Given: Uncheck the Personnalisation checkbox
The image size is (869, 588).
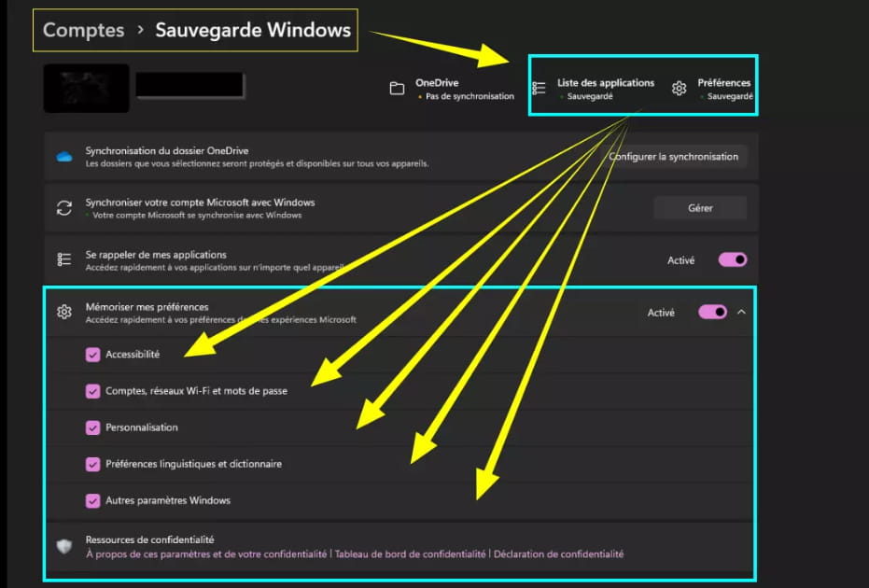Looking at the screenshot, I should point(92,427).
